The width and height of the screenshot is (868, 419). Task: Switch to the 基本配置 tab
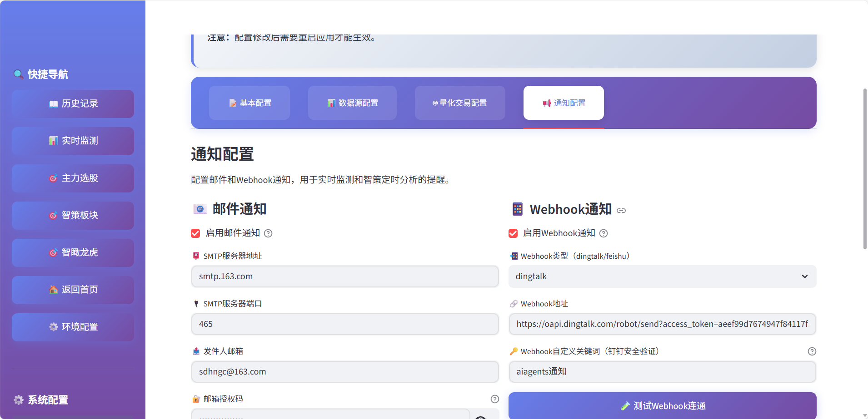point(249,103)
